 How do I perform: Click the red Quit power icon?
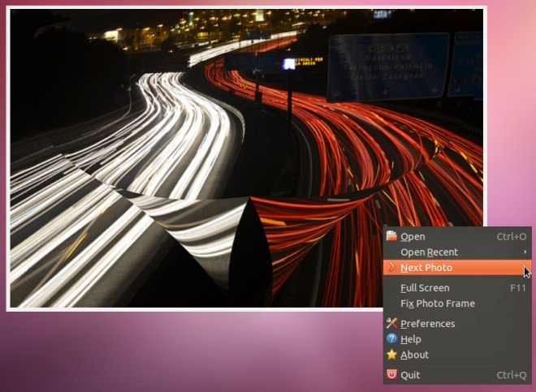pos(391,374)
